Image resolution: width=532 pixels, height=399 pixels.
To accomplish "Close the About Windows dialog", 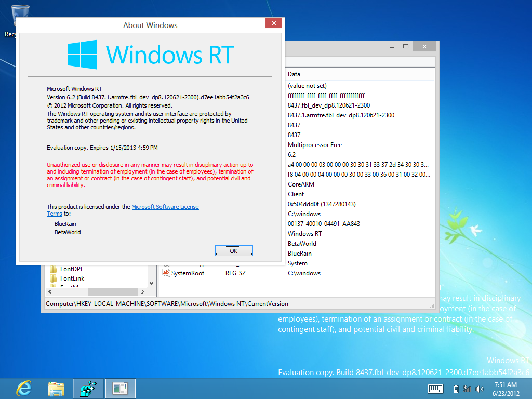I will click(273, 23).
